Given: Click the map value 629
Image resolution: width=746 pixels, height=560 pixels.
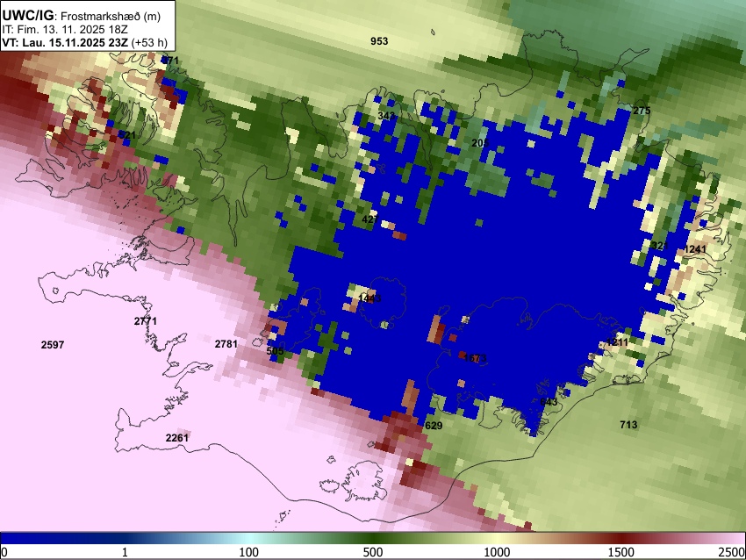Looking at the screenshot, I should pyautogui.click(x=434, y=426).
